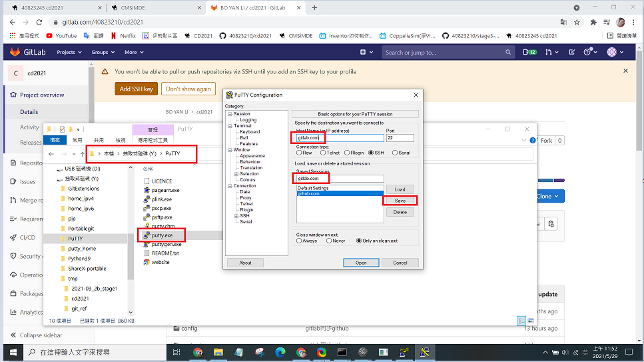The image size is (644, 362).
Task: Click Open to start the PuTTY connection
Action: 361,263
